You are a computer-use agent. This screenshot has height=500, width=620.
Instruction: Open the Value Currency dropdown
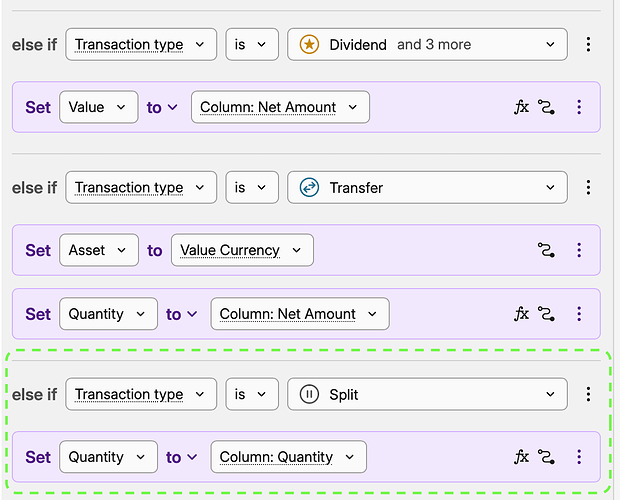[x=242, y=250]
